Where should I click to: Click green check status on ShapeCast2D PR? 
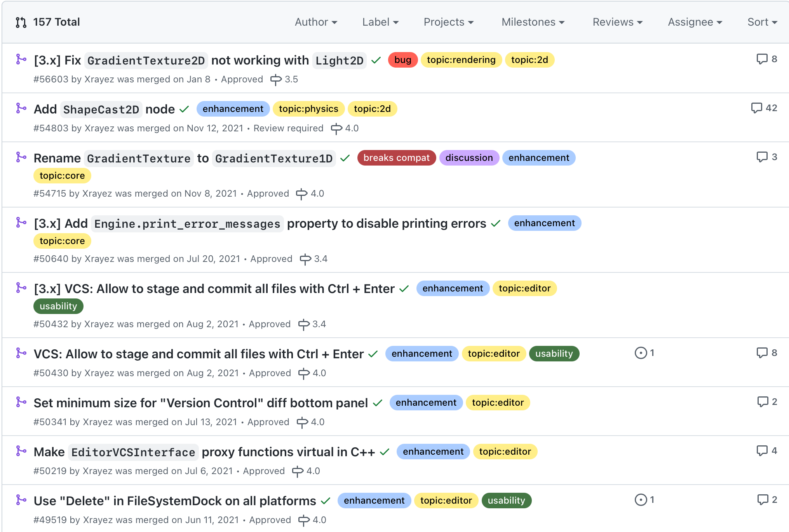click(x=184, y=110)
